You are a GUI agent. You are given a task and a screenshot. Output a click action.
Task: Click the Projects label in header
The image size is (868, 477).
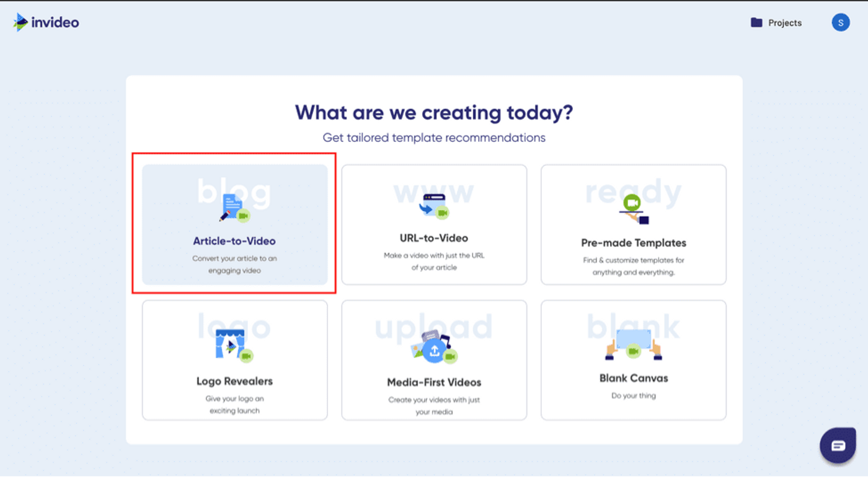click(x=785, y=23)
